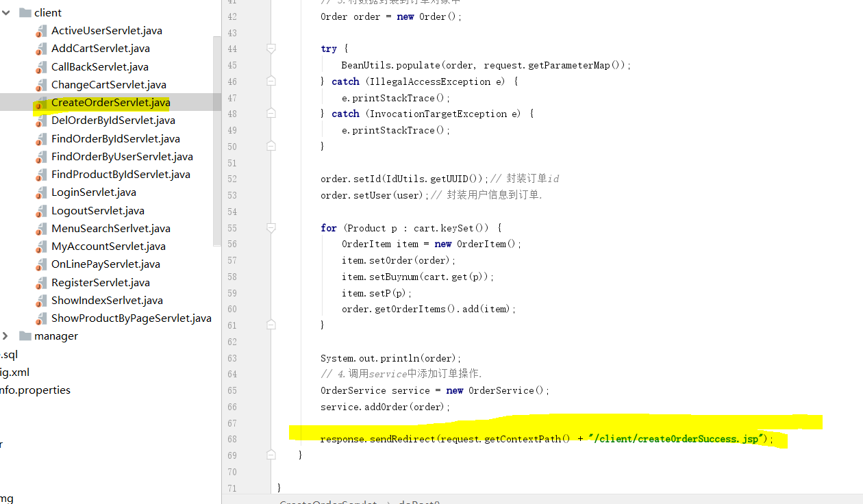Viewport: 863px width, 504px height.
Task: Click the Java class icon beside LoginServlet.java
Action: tap(40, 192)
